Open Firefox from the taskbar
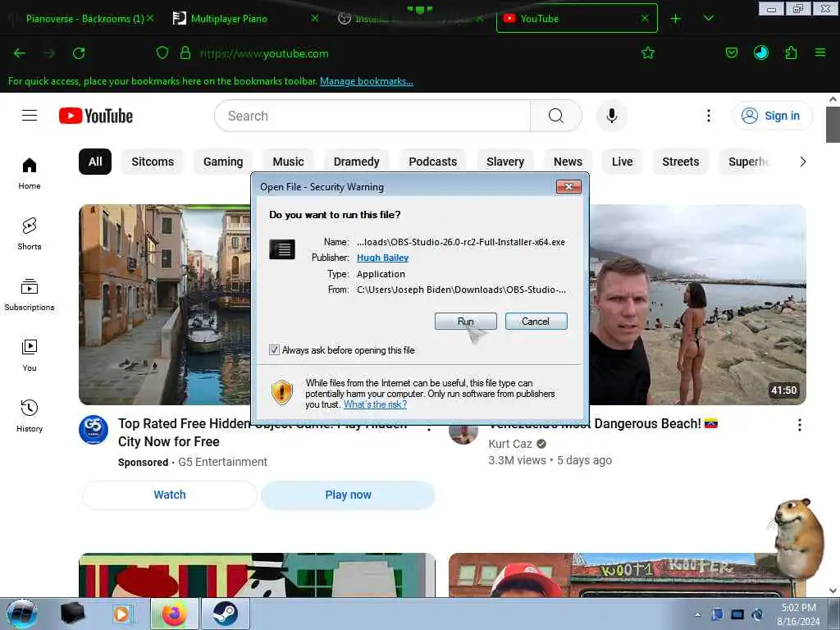This screenshot has height=630, width=840. (x=174, y=614)
